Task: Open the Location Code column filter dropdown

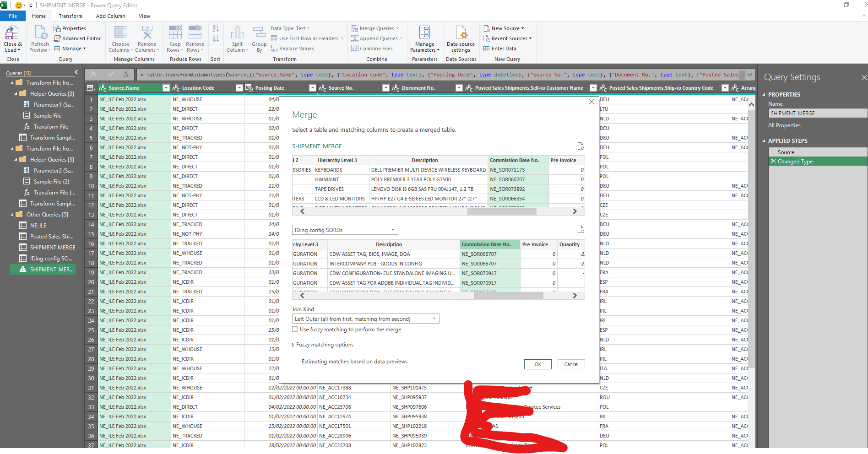Action: 239,88
